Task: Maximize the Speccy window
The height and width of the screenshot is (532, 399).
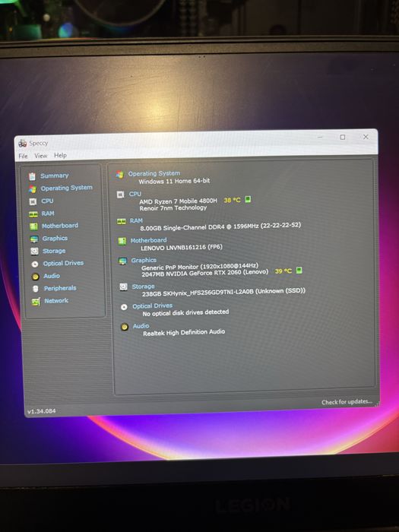Action: [x=343, y=137]
